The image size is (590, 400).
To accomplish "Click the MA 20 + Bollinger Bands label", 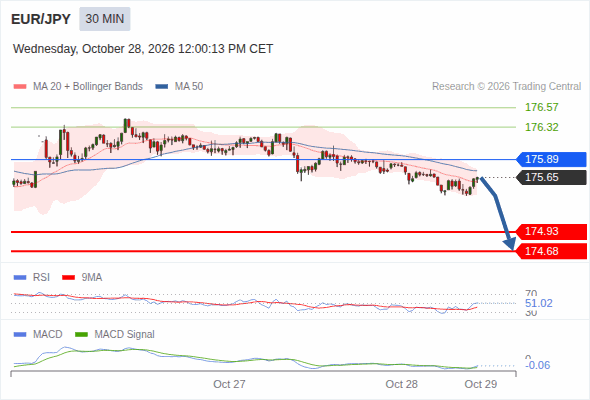I will coord(88,87).
